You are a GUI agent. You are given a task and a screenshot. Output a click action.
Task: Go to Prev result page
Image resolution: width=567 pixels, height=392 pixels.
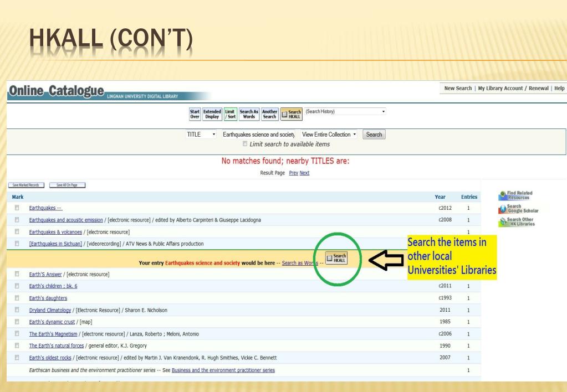pos(293,173)
